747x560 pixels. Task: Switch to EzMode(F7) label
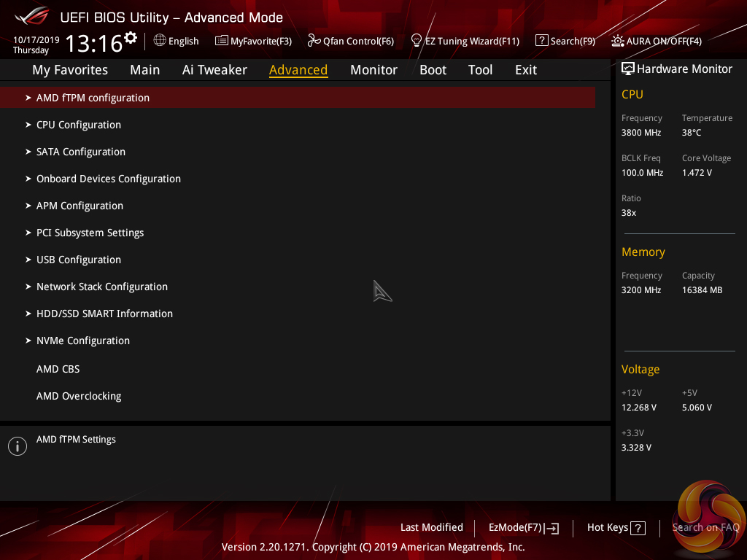coord(515,528)
